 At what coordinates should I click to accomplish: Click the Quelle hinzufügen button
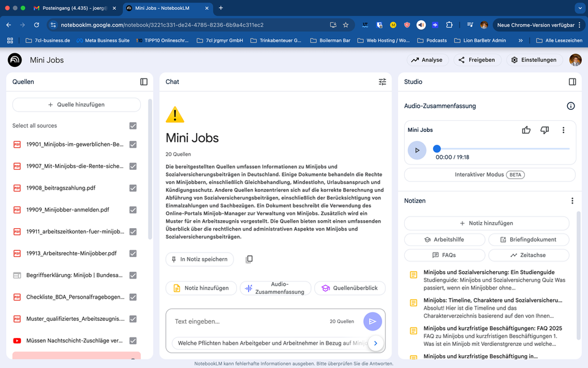76,105
